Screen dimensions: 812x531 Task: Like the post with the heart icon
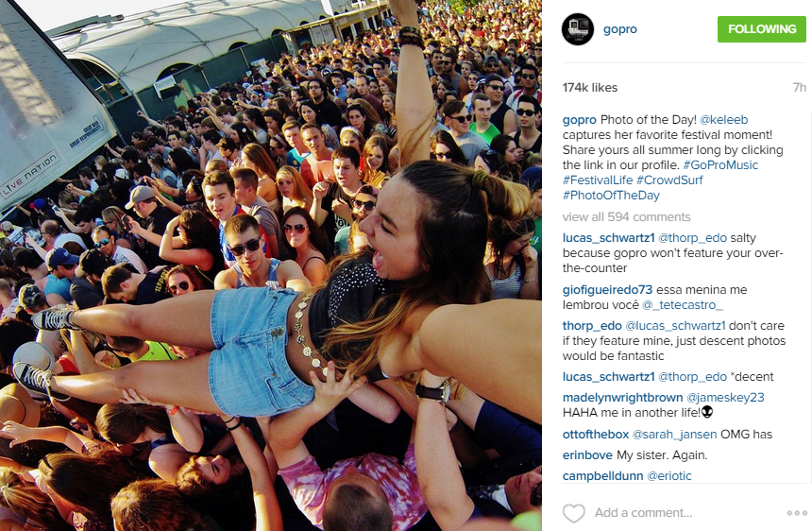point(574,513)
